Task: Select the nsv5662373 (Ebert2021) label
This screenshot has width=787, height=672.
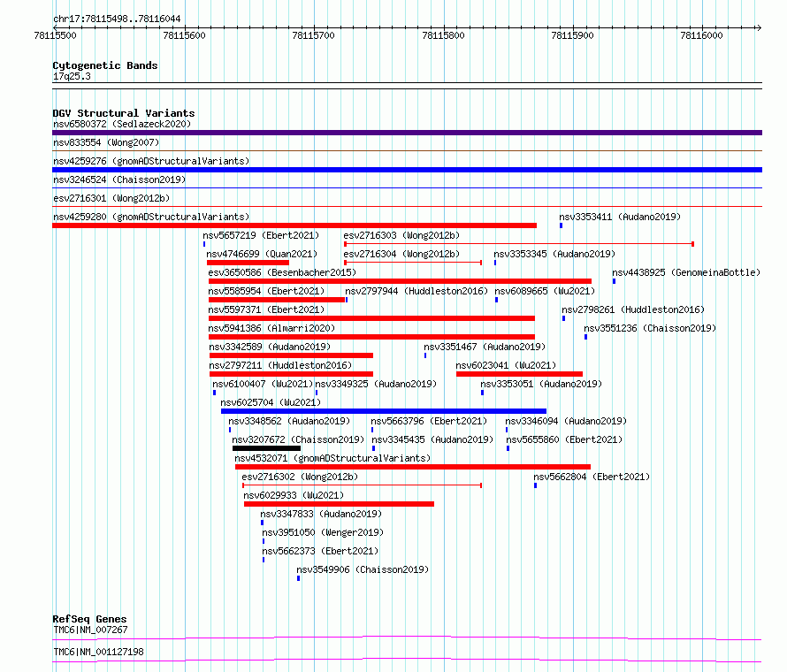Action: pos(320,551)
